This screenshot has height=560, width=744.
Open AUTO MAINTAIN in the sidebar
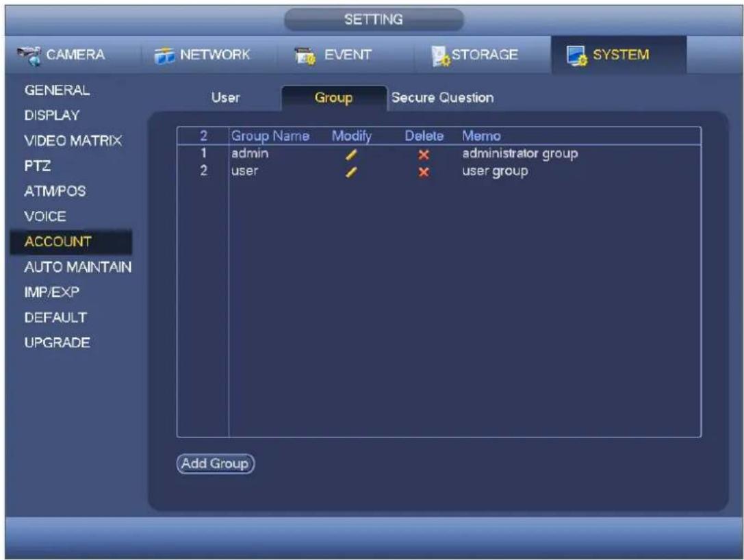(78, 267)
